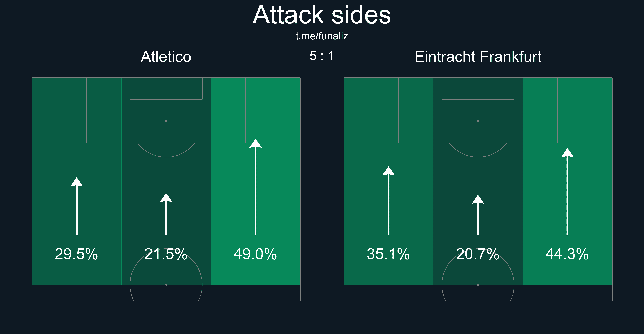The height and width of the screenshot is (334, 644).
Task: Click the Eintracht Frankfurt 20.7% center arrow
Action: [x=478, y=215]
